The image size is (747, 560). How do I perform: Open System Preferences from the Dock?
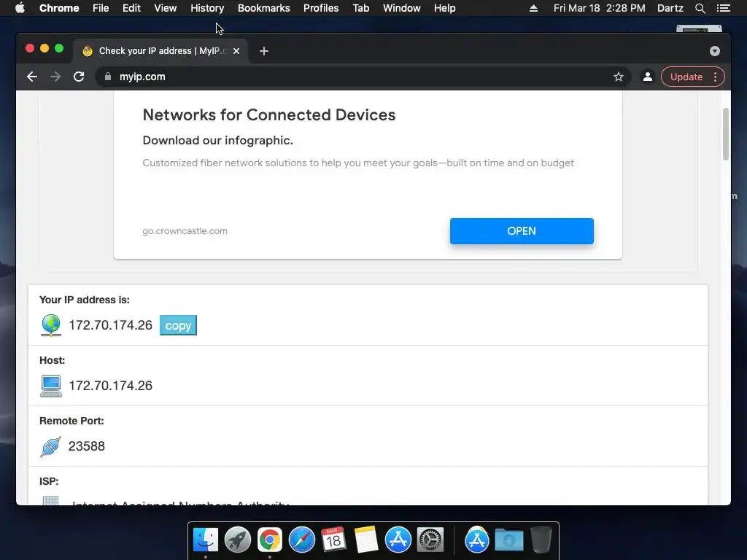430,540
